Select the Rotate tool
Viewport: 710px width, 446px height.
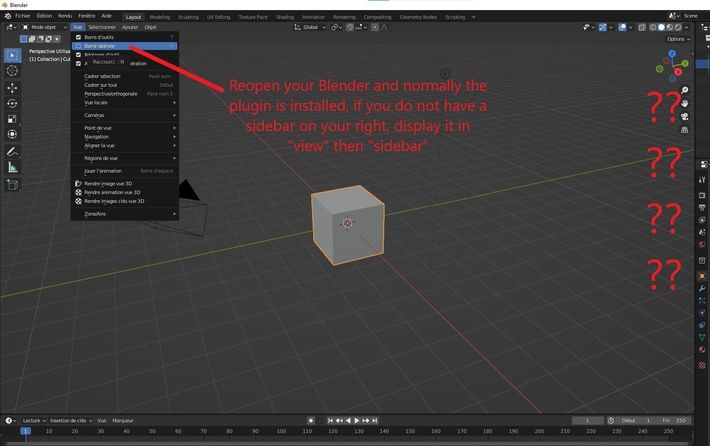coord(12,103)
